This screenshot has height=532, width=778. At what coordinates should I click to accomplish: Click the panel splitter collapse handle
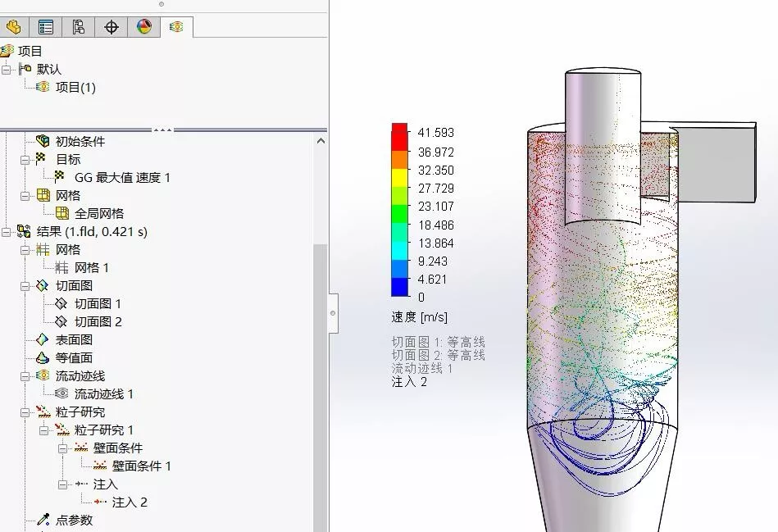(x=333, y=312)
